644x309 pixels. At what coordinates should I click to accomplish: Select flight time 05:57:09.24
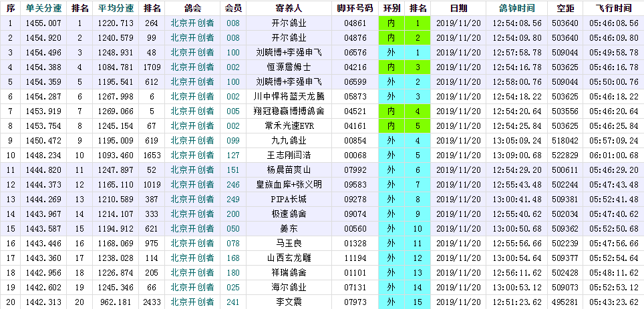coord(614,141)
